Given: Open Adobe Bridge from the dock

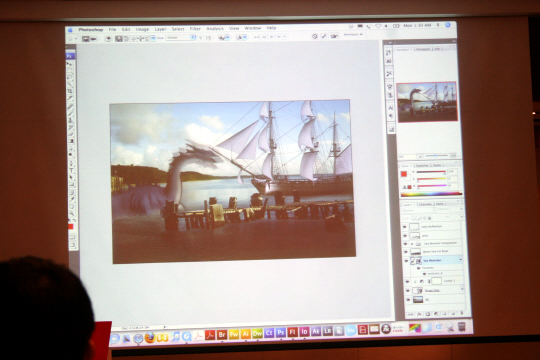Looking at the screenshot, I should pos(222,334).
